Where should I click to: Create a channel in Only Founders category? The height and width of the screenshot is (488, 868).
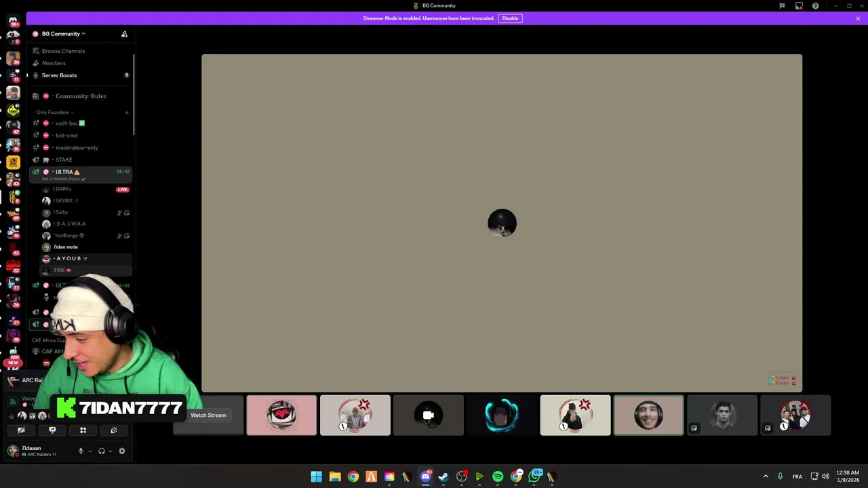[x=126, y=113]
